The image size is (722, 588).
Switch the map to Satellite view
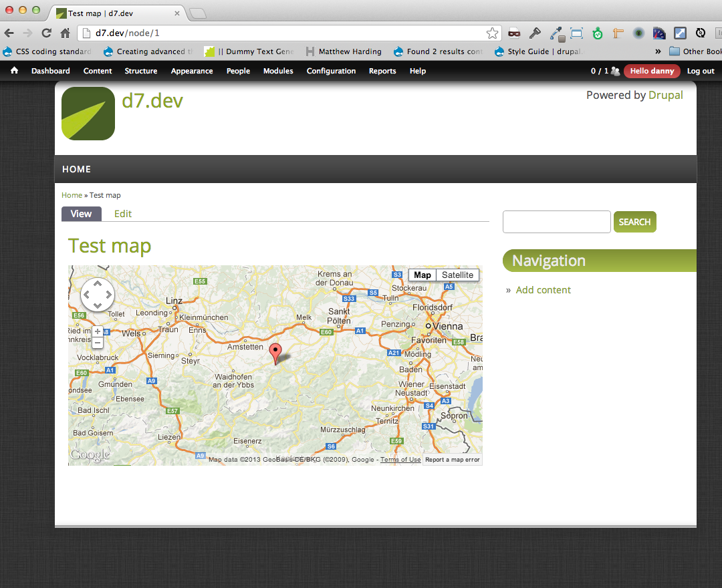[x=457, y=275]
